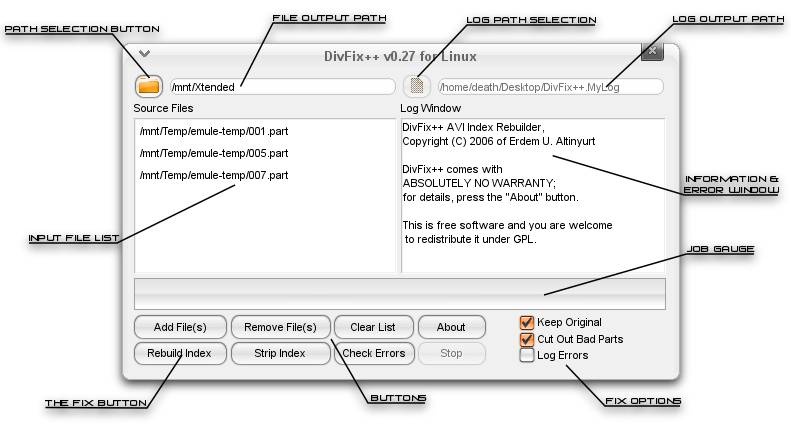Select the 005.part source file
The height and width of the screenshot is (424, 791).
[x=214, y=153]
